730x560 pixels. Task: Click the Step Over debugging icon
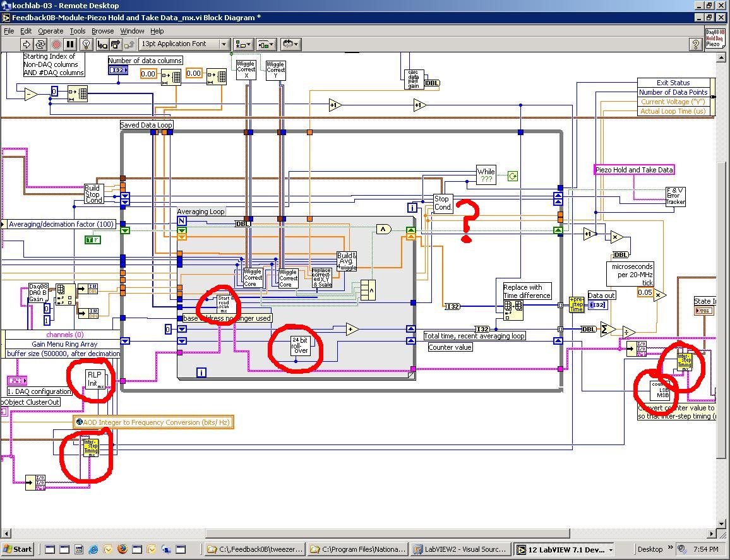tap(116, 44)
